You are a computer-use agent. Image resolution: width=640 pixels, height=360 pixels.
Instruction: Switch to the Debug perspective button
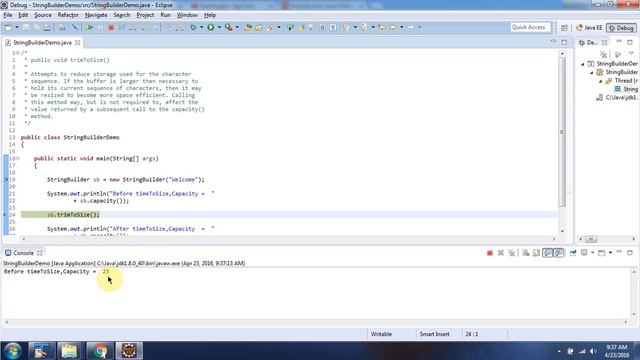tap(621, 28)
